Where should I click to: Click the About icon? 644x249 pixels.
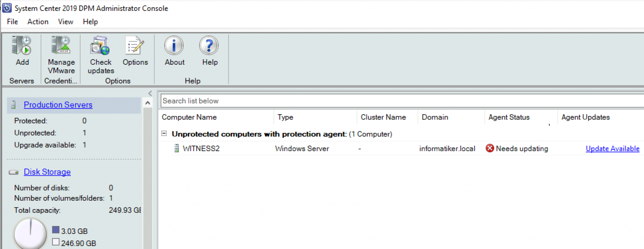174,45
